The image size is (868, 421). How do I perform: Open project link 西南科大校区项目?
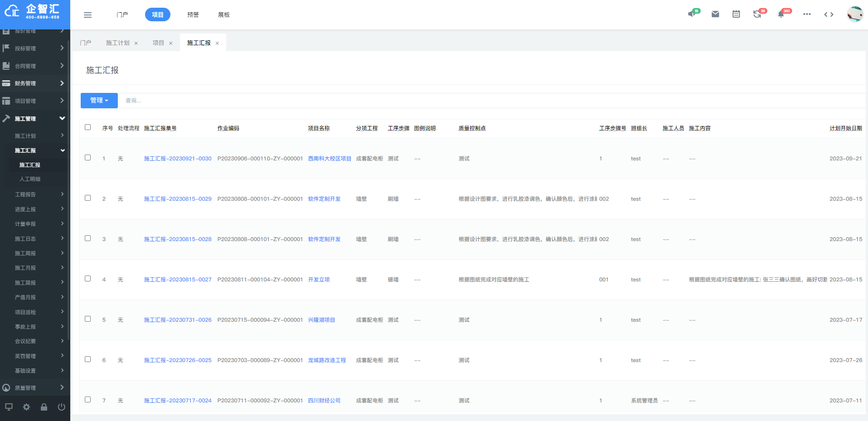coord(330,159)
